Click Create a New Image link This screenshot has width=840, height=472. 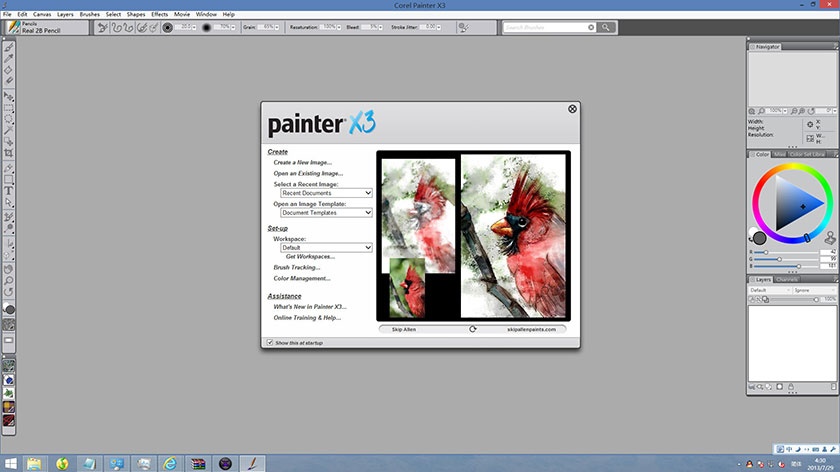tap(303, 162)
